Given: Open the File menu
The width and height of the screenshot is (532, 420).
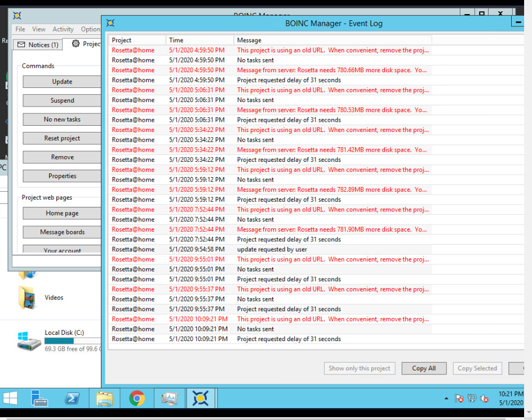Looking at the screenshot, I should coord(20,29).
